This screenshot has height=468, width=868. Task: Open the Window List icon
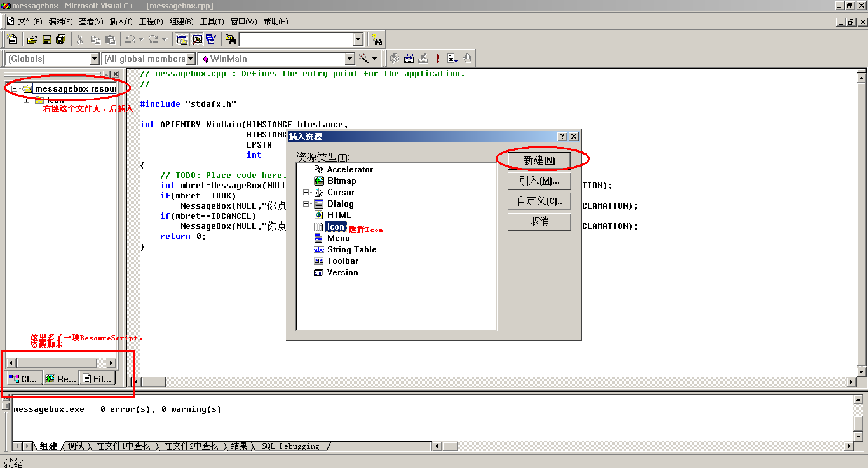[x=211, y=39]
